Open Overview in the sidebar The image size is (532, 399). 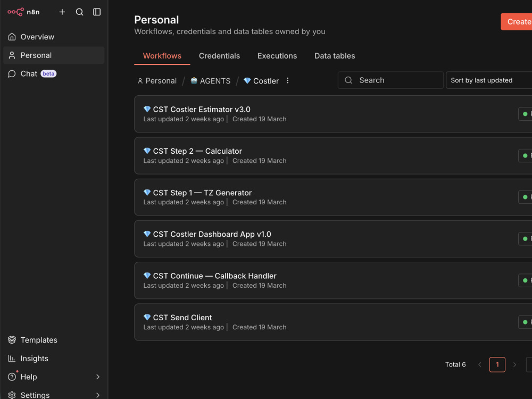click(54, 37)
